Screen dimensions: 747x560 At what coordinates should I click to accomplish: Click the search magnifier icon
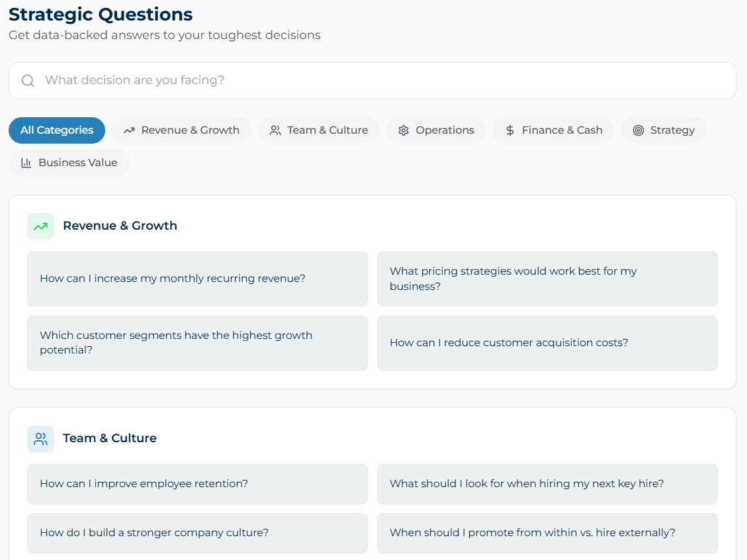pyautogui.click(x=28, y=81)
